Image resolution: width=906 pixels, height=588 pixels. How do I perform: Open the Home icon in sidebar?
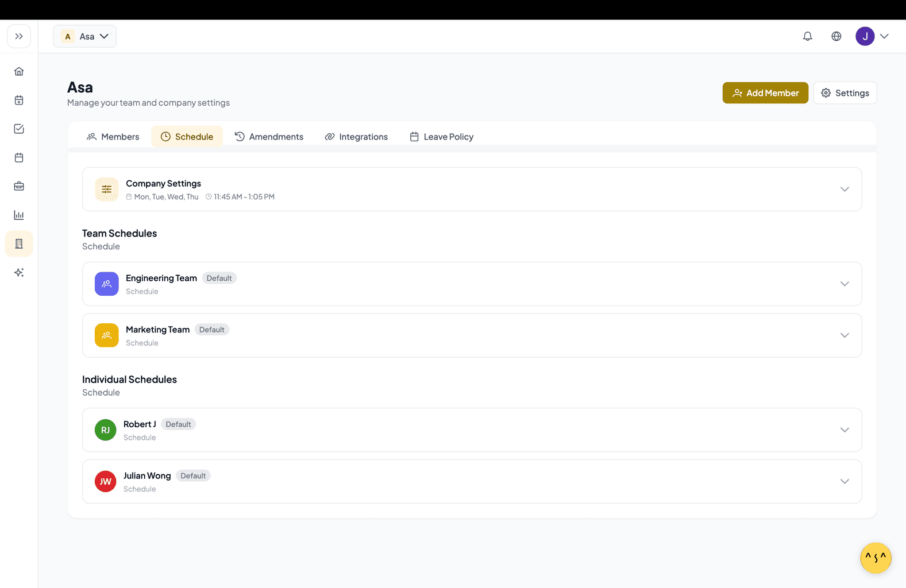pyautogui.click(x=19, y=71)
